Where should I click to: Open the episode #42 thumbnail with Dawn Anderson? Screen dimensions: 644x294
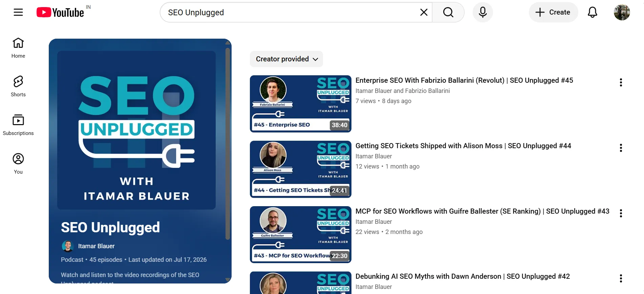(301, 283)
